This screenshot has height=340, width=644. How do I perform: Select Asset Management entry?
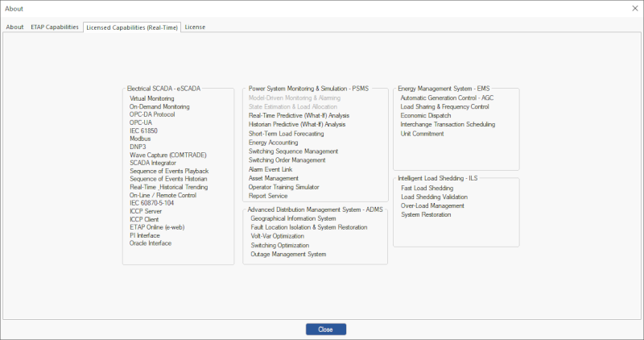[x=274, y=178]
